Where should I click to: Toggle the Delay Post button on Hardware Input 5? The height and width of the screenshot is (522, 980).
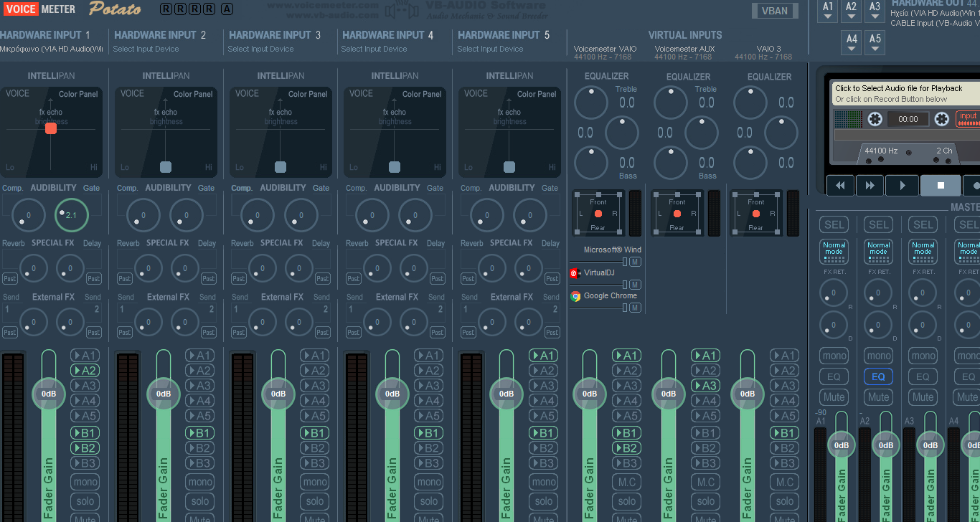(552, 278)
